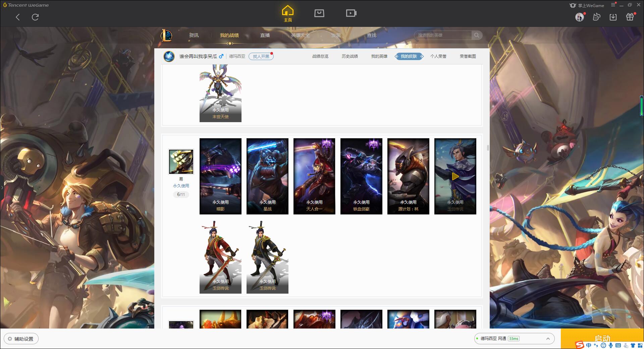Open the download manager icon
The width and height of the screenshot is (644, 349).
coord(613,17)
